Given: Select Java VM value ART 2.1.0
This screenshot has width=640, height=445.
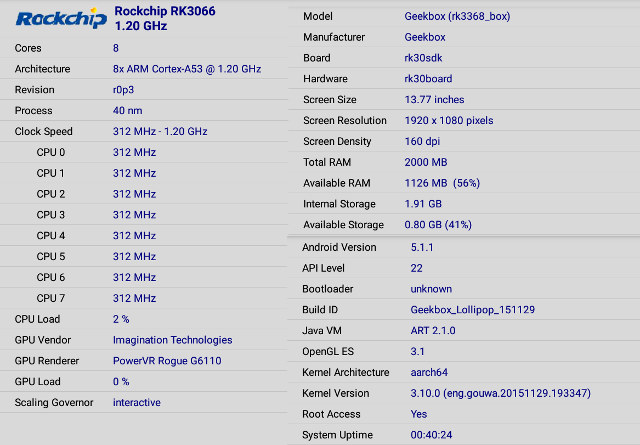Looking at the screenshot, I should [x=433, y=331].
